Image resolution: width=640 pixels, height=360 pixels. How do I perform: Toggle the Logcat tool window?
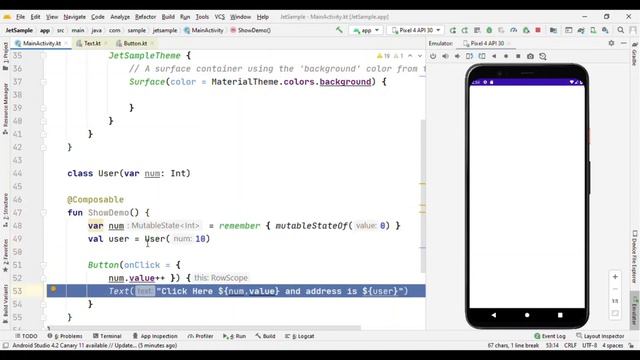pos(300,336)
